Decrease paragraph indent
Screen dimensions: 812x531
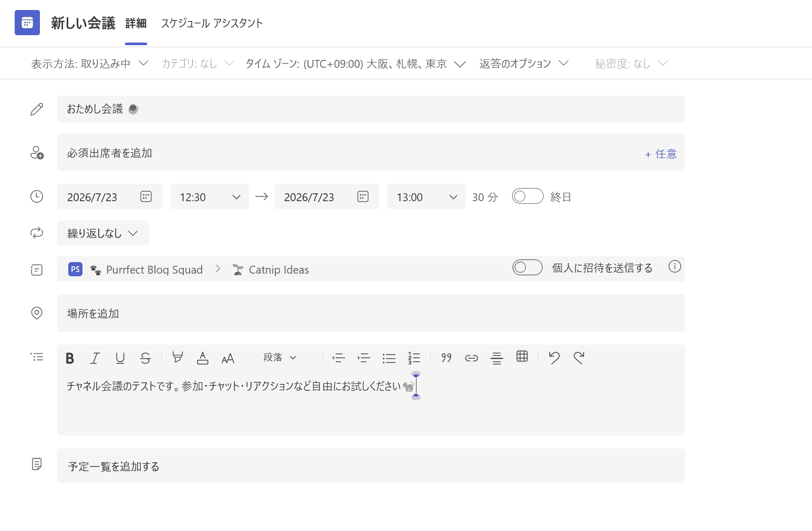339,358
